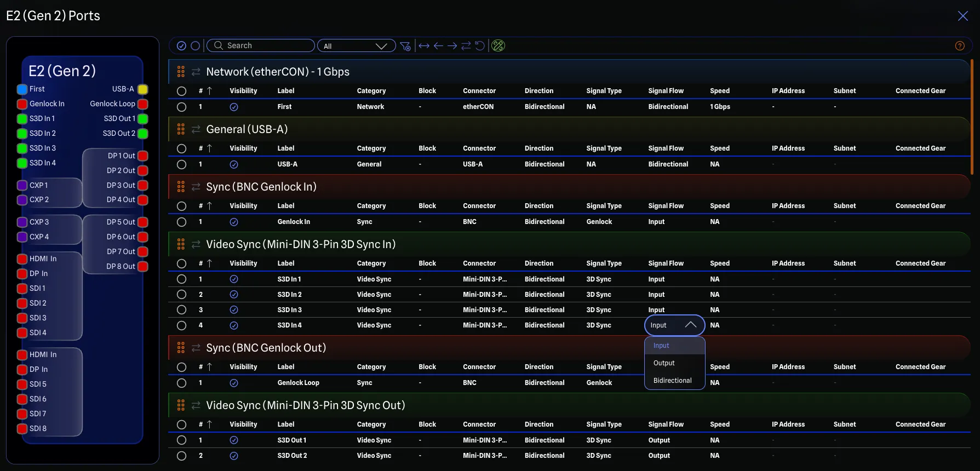
Task: Select the S3D Out 1 row radio button
Action: (182, 440)
